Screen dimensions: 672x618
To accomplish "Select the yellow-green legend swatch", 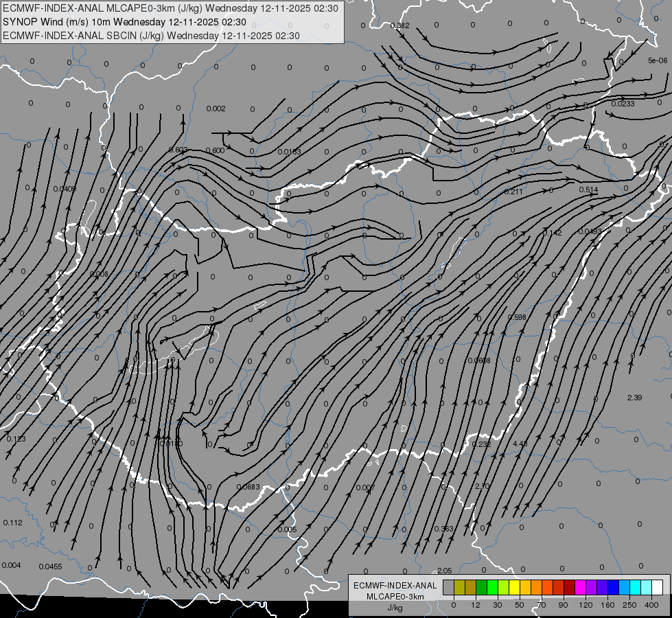I will (504, 587).
